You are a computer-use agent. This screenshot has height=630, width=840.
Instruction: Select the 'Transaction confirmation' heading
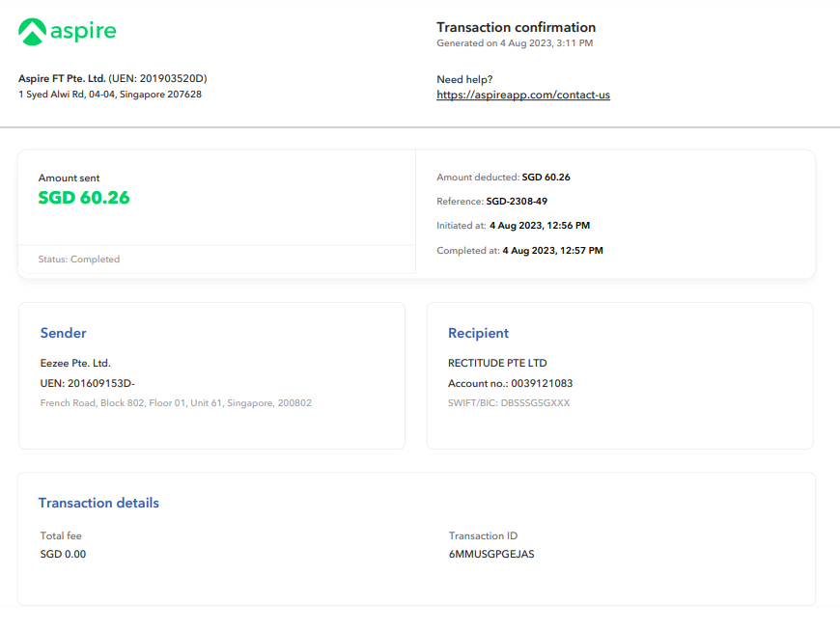(x=516, y=27)
